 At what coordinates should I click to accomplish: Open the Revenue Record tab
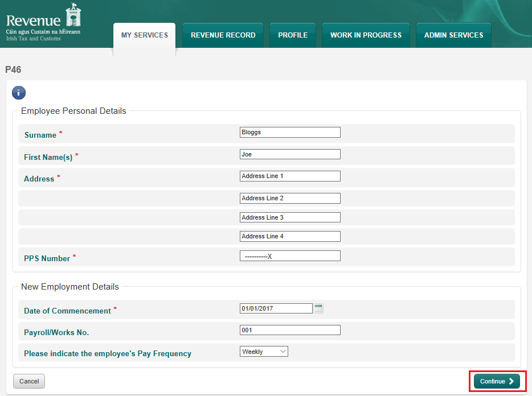223,35
